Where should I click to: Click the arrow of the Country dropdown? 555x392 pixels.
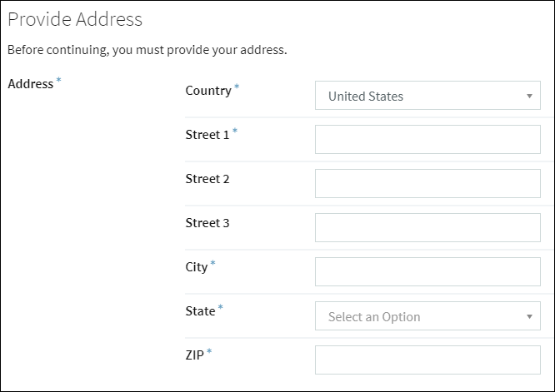pos(529,97)
